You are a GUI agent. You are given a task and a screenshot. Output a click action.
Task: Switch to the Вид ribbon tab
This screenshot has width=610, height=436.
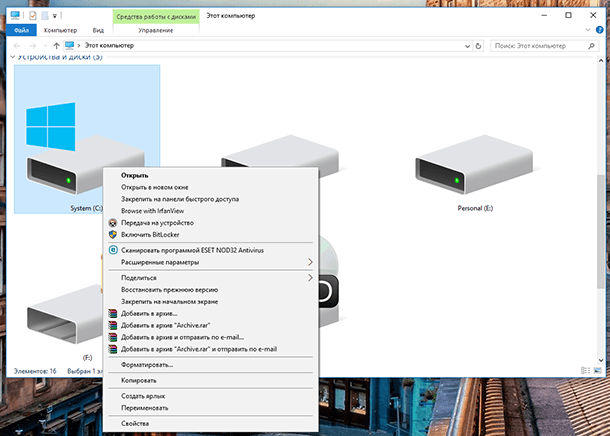point(98,30)
